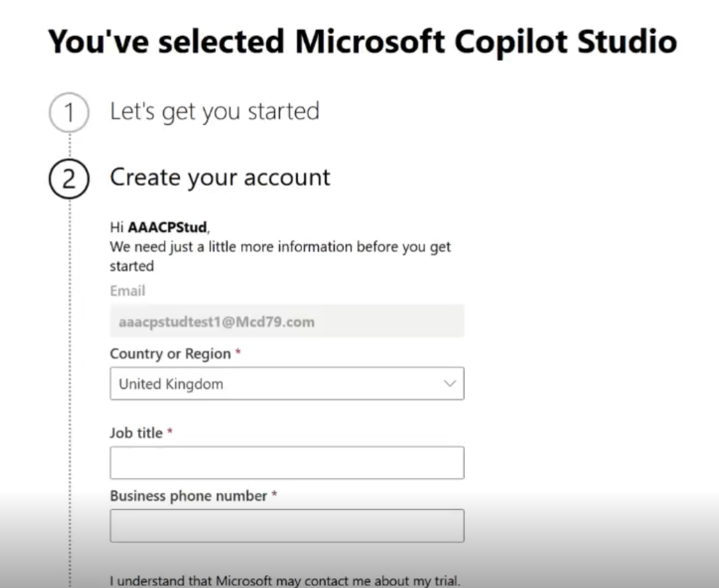The height and width of the screenshot is (588, 719).
Task: Click the step 1 circle icon
Action: 69,114
